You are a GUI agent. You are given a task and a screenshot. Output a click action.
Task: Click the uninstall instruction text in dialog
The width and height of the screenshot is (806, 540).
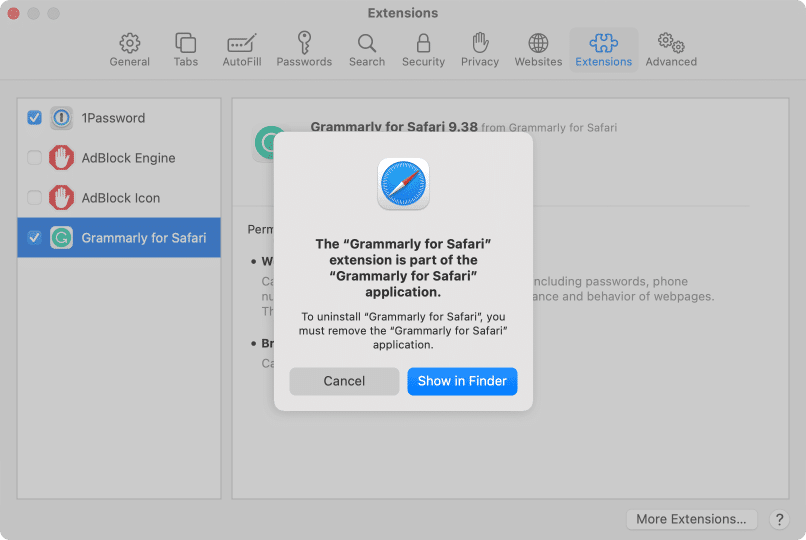point(404,330)
